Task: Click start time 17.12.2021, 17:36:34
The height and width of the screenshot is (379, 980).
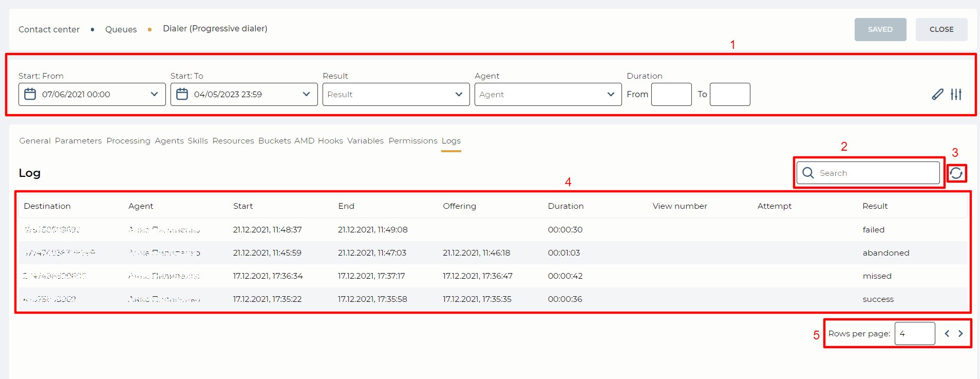Action: pyautogui.click(x=268, y=276)
